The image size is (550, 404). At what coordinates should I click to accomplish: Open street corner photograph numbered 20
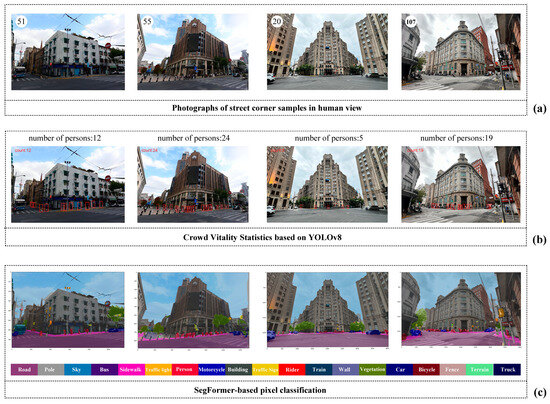point(327,52)
